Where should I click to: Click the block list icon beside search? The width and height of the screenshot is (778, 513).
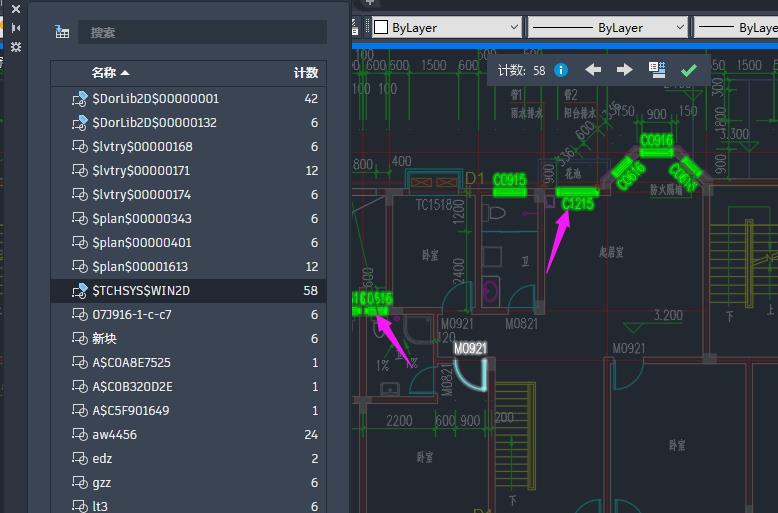pyautogui.click(x=62, y=32)
